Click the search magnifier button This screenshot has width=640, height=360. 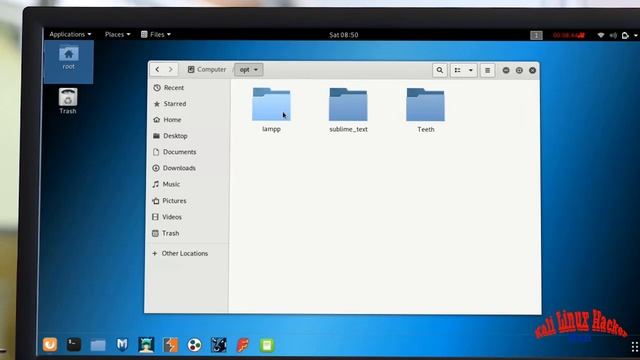pyautogui.click(x=440, y=70)
